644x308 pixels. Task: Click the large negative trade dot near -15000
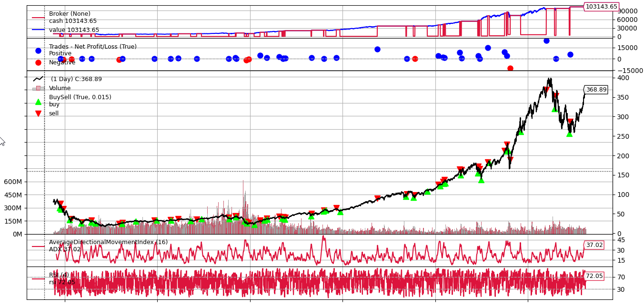(510, 69)
